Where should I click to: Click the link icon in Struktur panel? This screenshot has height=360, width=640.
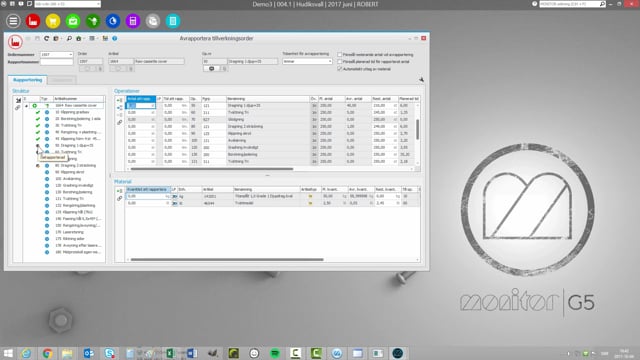pos(18,108)
